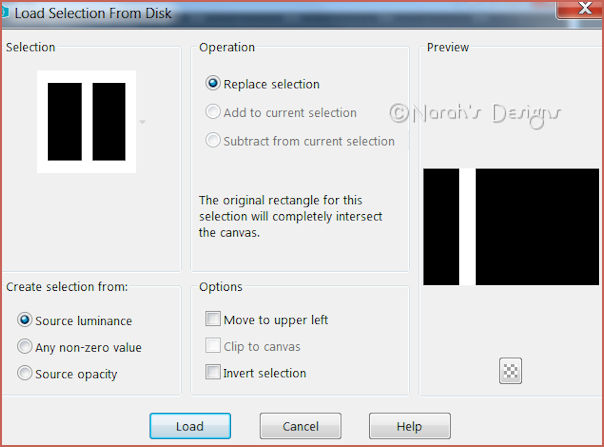This screenshot has width=604, height=447.
Task: Click the original rectangle description text
Action: (290, 216)
